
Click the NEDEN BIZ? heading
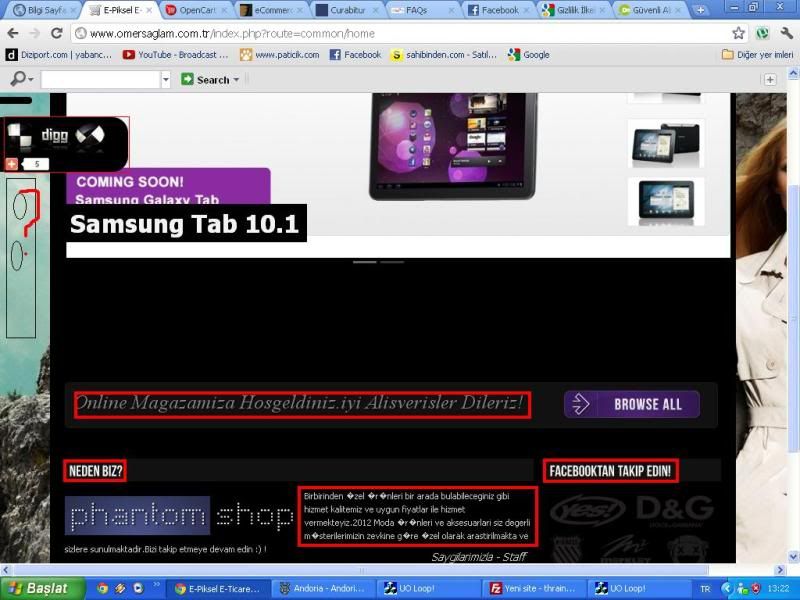point(95,471)
